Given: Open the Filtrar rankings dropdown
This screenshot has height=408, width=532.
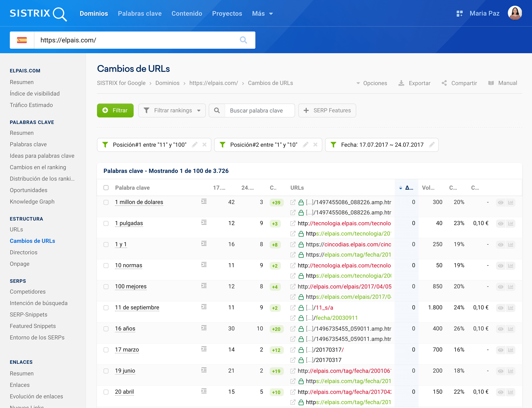Looking at the screenshot, I should click(x=172, y=110).
